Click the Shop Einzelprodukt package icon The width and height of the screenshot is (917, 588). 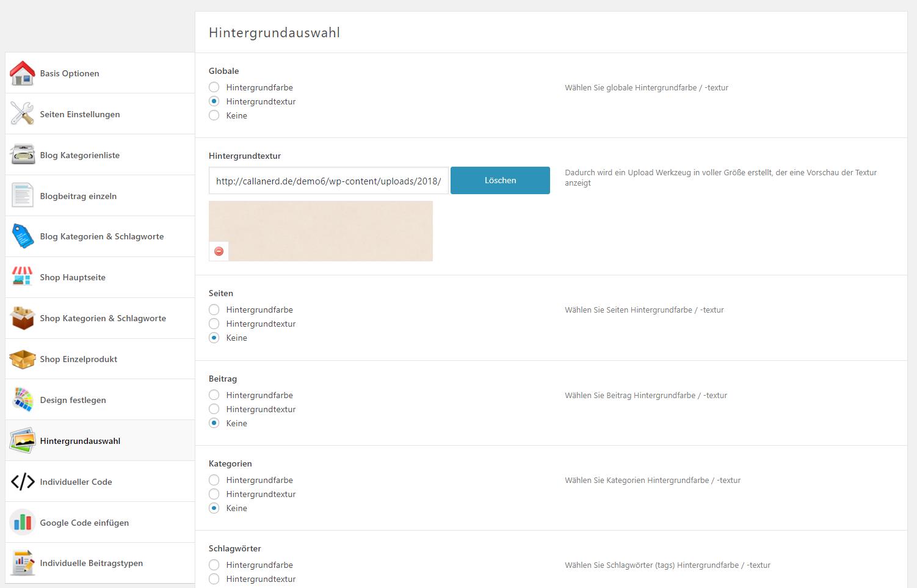coord(23,359)
